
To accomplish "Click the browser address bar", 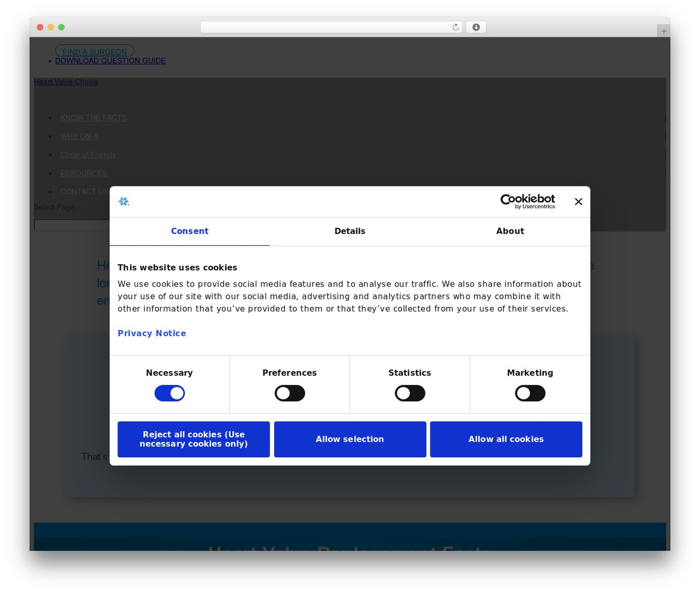I will tap(331, 27).
